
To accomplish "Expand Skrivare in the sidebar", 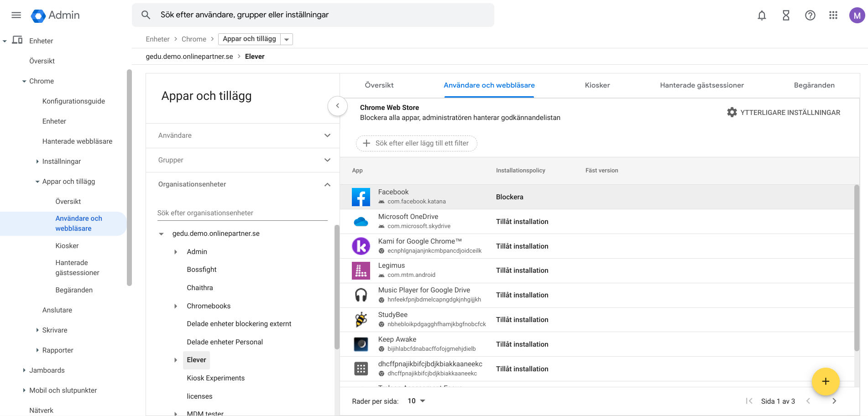I will click(37, 330).
